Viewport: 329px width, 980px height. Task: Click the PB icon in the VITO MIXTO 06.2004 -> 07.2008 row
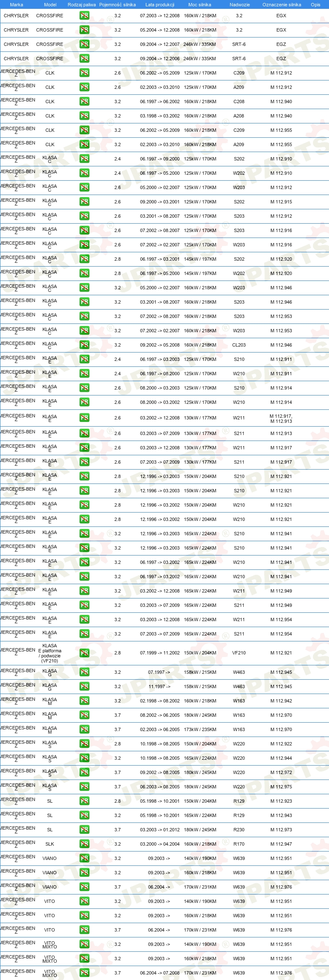pos(84,973)
